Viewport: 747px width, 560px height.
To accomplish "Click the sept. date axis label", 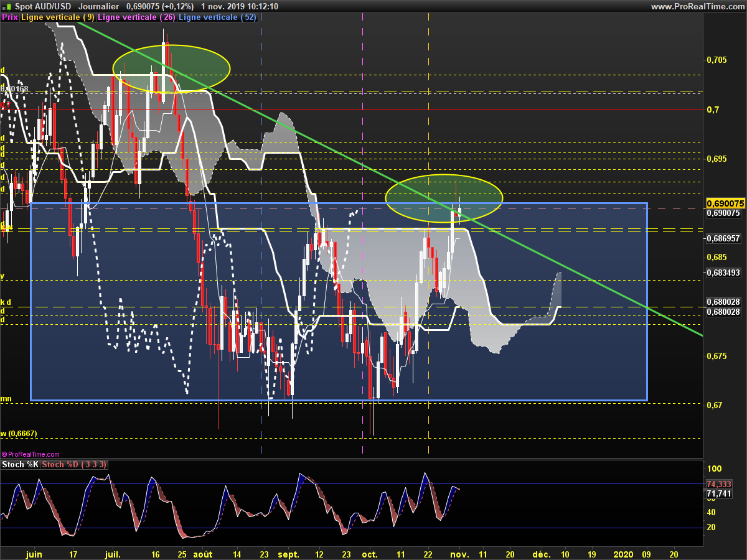I will click(288, 553).
